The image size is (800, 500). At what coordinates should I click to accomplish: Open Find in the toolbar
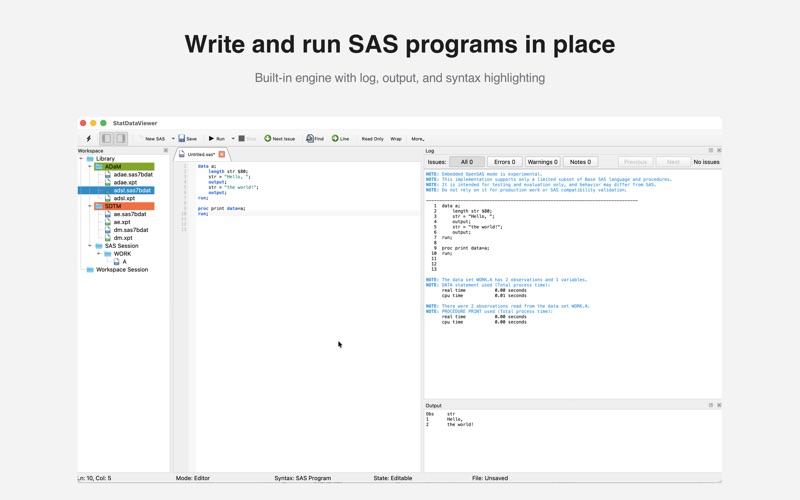315,139
